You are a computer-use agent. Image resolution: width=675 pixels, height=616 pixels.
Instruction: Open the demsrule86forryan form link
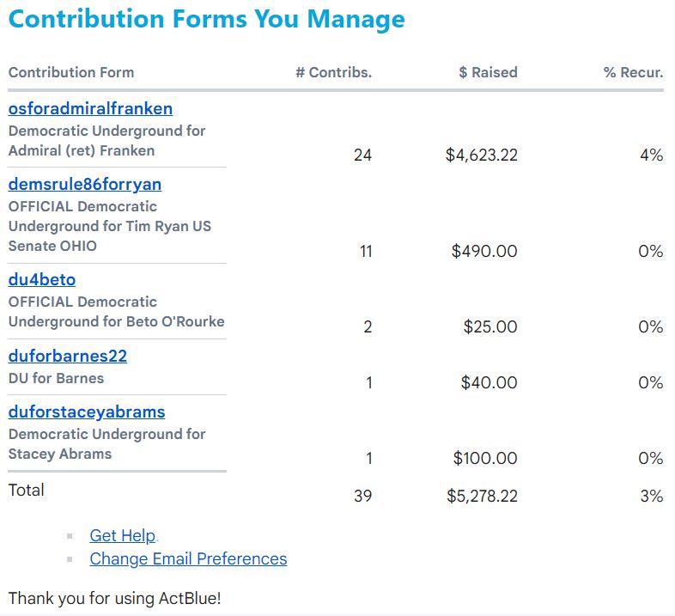85,185
